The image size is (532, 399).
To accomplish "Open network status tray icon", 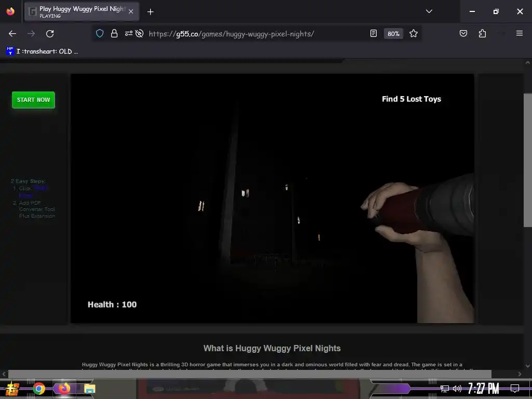I will point(445,389).
